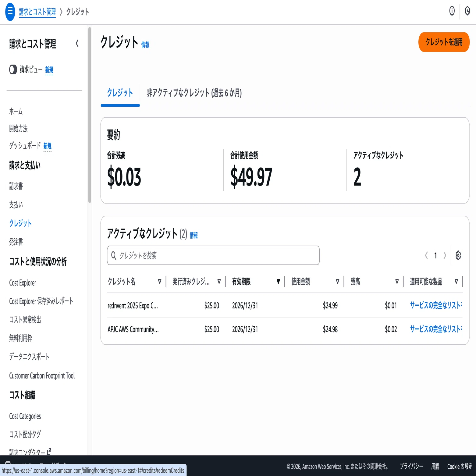Go to the next page of credits
The image size is (476, 476).
coord(445,255)
